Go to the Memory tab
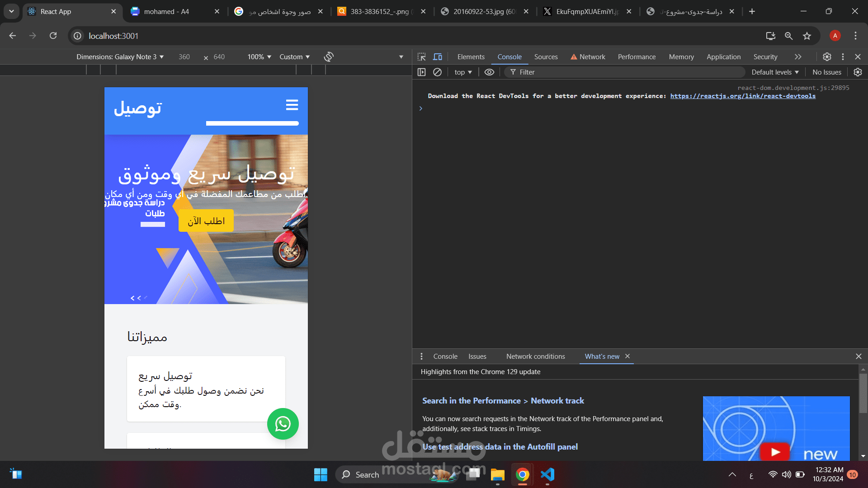The image size is (868, 488). pyautogui.click(x=681, y=56)
